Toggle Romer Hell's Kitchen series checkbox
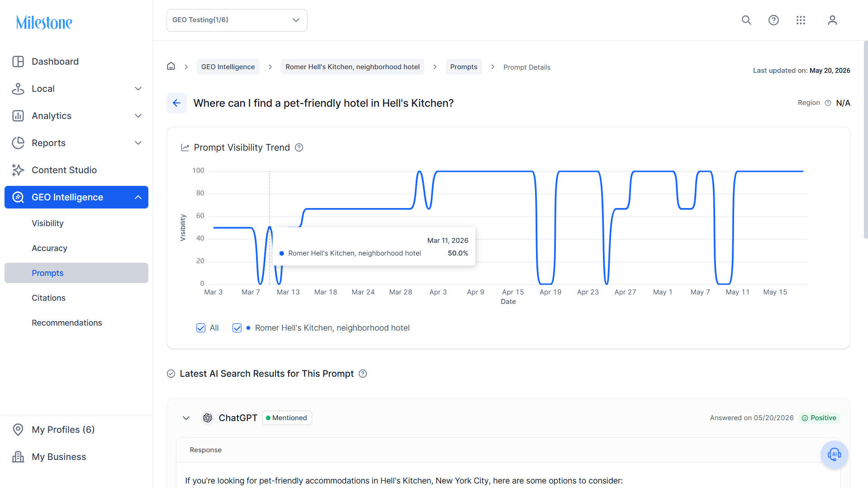The image size is (868, 488). tap(237, 328)
